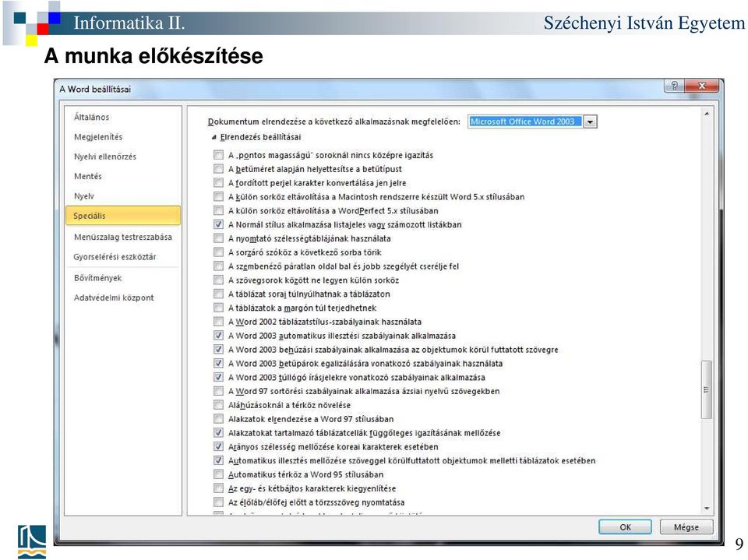Click the slide number 9
Screen dimensions: 748x560
[739, 544]
